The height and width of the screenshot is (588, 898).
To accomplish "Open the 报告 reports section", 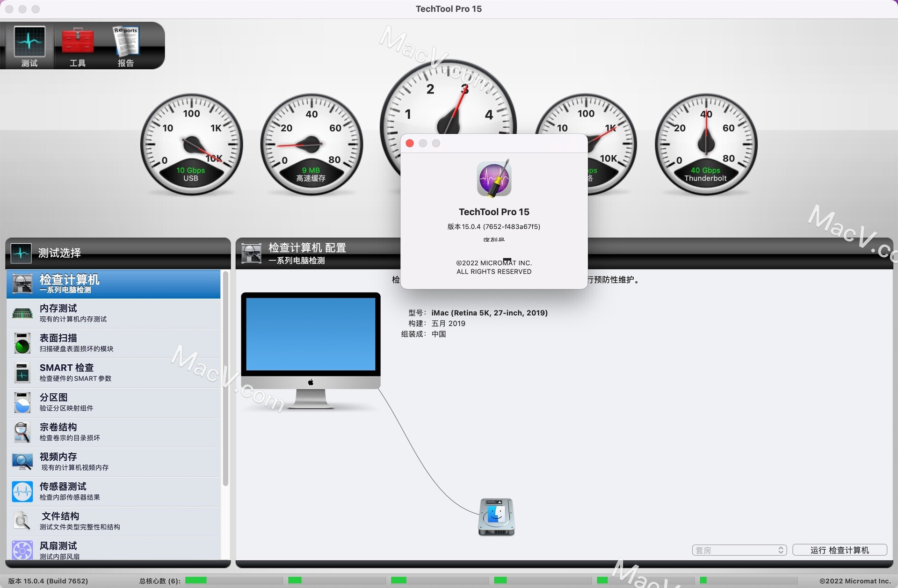I will pyautogui.click(x=126, y=46).
